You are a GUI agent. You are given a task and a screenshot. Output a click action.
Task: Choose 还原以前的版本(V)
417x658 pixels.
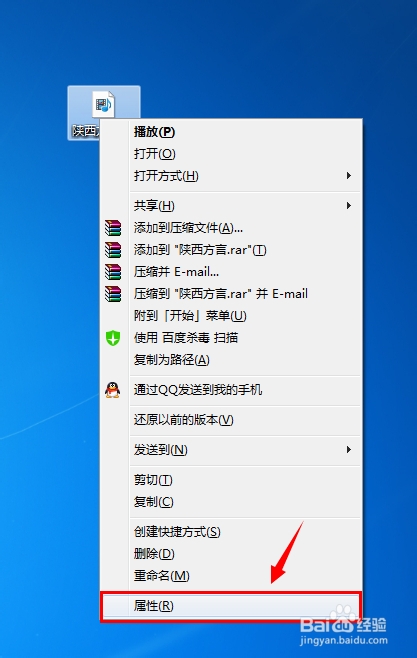point(183,420)
